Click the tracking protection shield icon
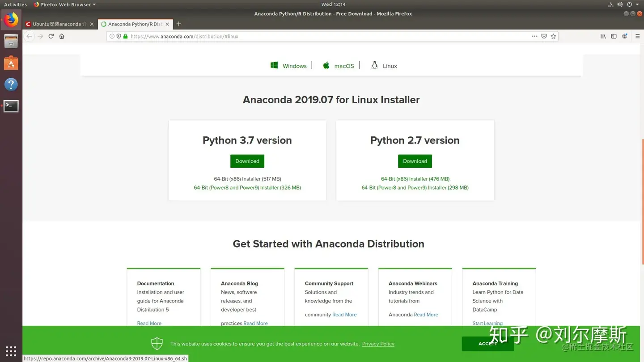This screenshot has width=644, height=362. pyautogui.click(x=119, y=36)
